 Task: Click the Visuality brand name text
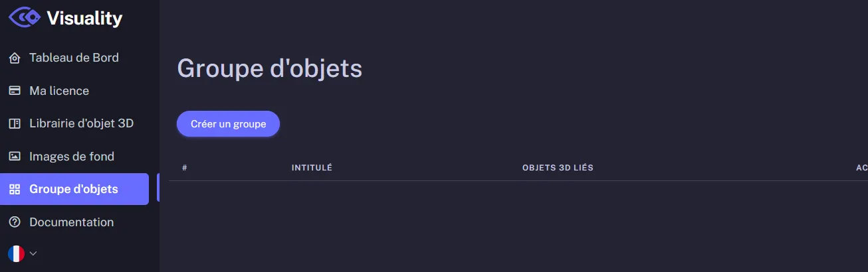pyautogui.click(x=84, y=18)
